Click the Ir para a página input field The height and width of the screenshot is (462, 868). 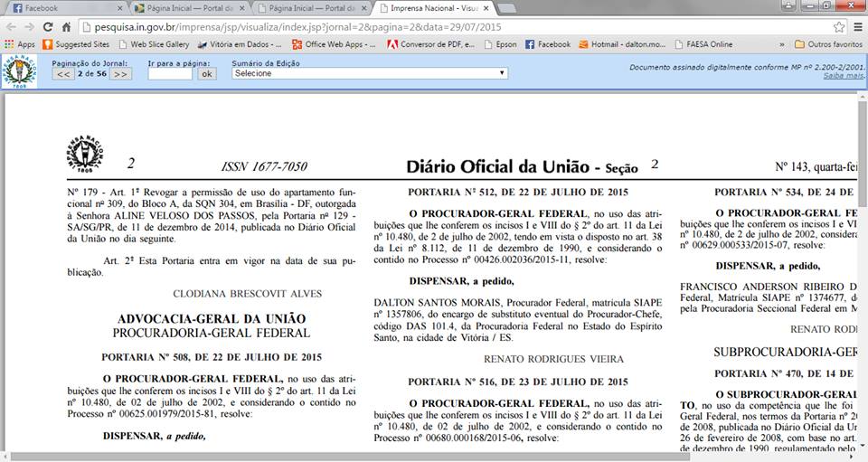[170, 74]
